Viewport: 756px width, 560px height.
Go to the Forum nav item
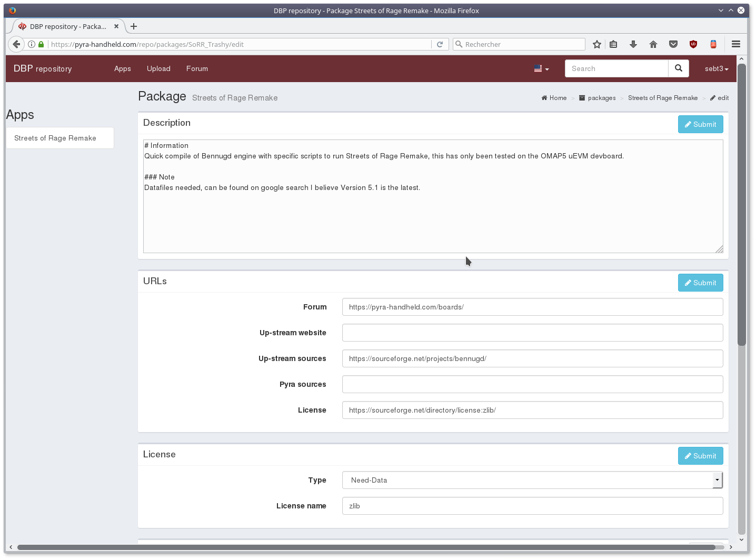point(197,69)
